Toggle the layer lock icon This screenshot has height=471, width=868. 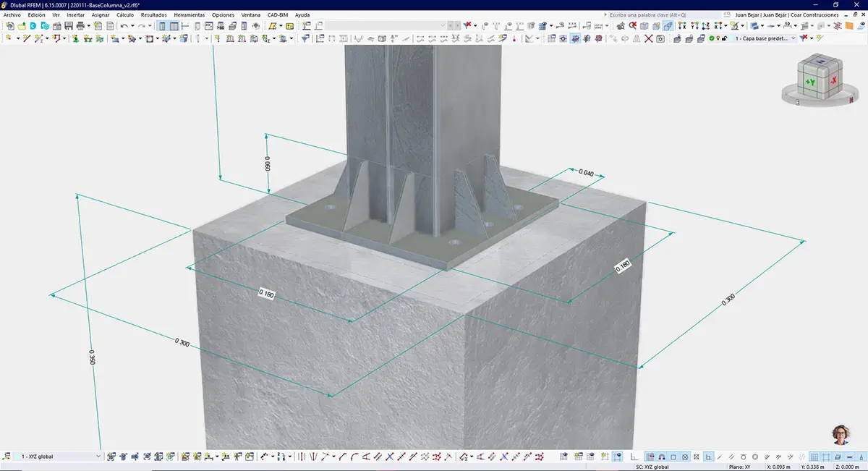(724, 38)
